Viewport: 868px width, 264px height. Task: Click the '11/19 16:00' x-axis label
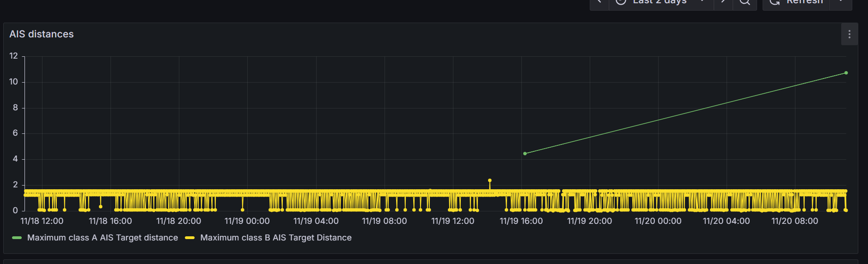tap(521, 221)
